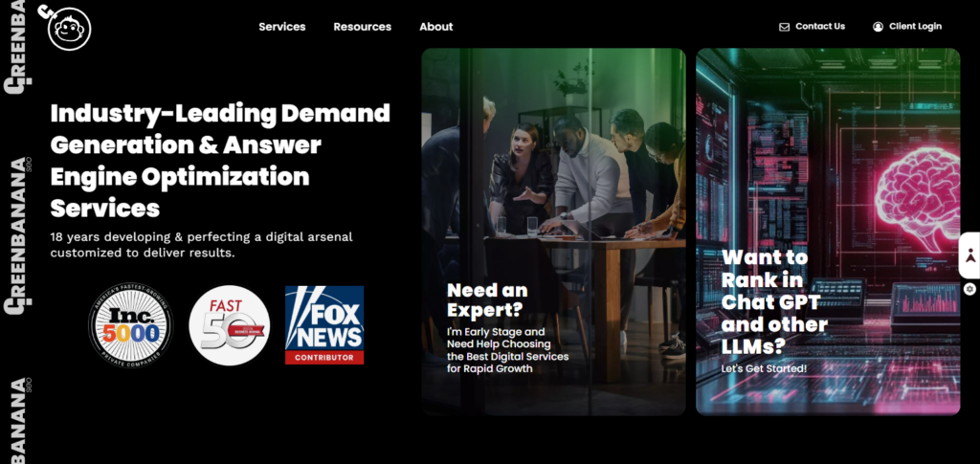Click the envelope icon beside Contact Us

pyautogui.click(x=785, y=27)
